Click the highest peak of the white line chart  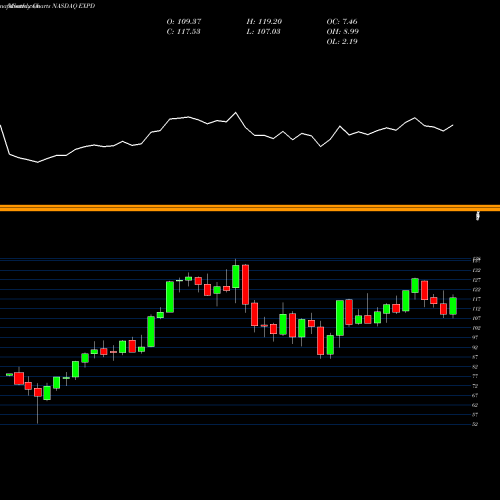tap(236, 113)
